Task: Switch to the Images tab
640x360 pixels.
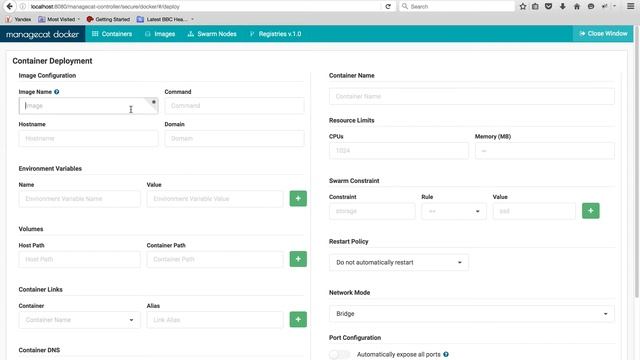Action: [x=160, y=34]
